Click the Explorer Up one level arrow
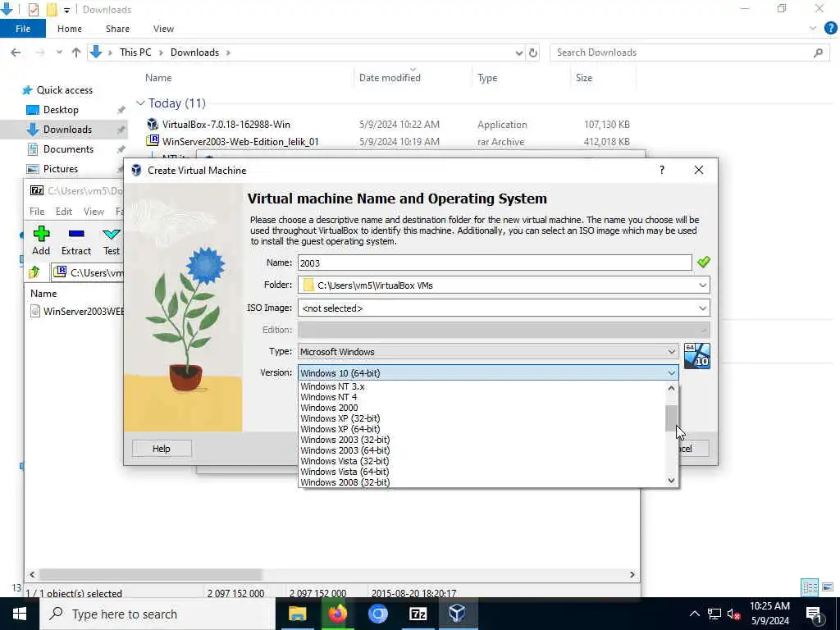 [x=76, y=52]
